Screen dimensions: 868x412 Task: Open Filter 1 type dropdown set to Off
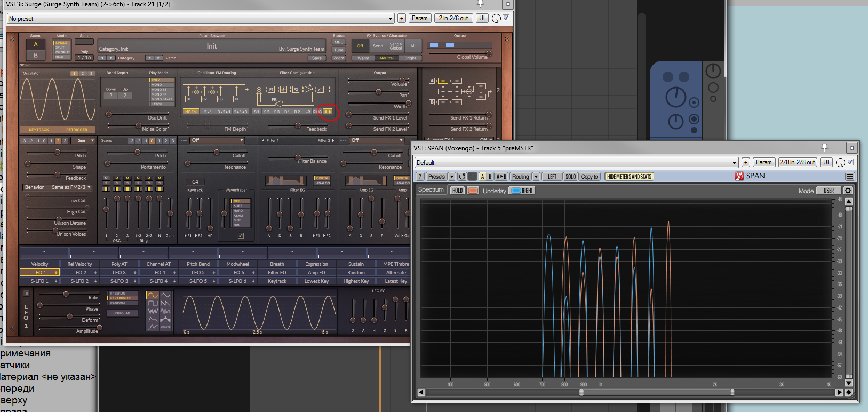click(218, 140)
